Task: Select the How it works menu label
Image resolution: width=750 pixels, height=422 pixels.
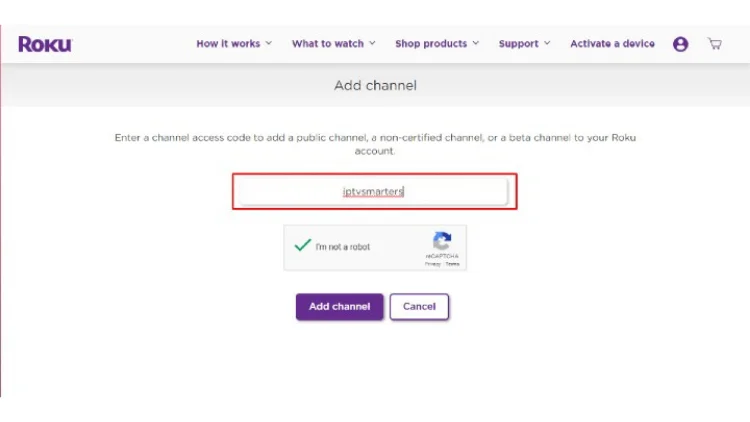Action: click(228, 44)
